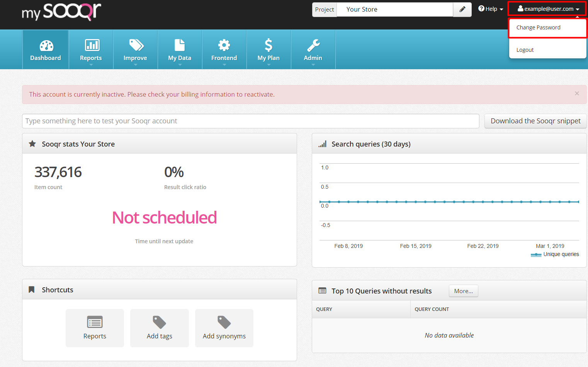
Task: Click the bookmark icon by Shortcuts
Action: pyautogui.click(x=32, y=290)
